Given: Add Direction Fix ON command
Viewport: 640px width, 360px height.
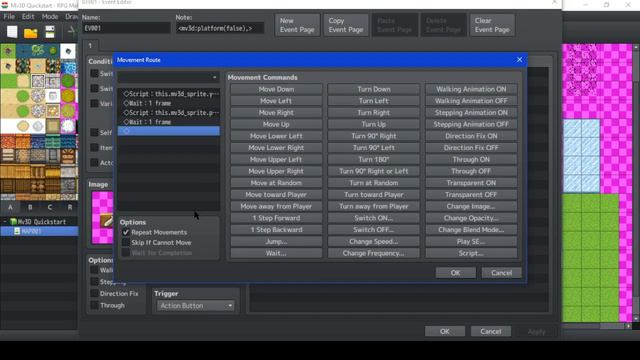Looking at the screenshot, I should [471, 136].
